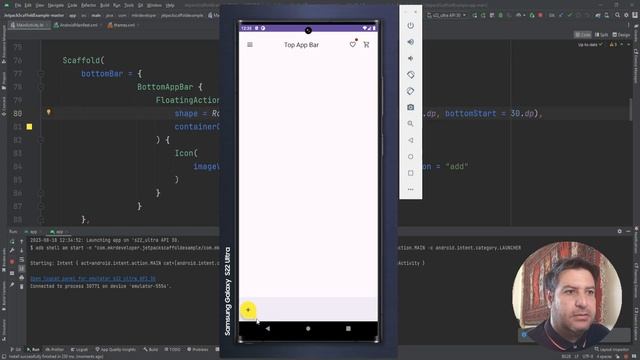Open the logcat panel link in Run console

(93, 279)
